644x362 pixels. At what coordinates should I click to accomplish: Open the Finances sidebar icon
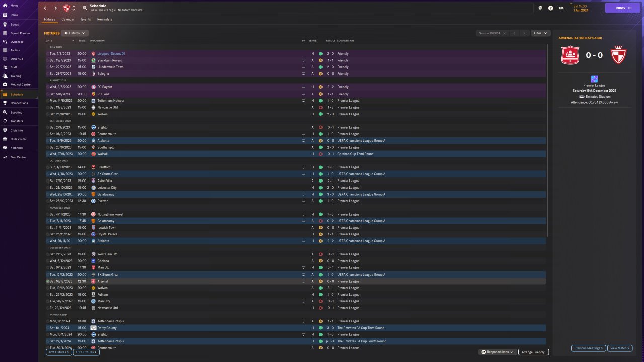click(5, 148)
